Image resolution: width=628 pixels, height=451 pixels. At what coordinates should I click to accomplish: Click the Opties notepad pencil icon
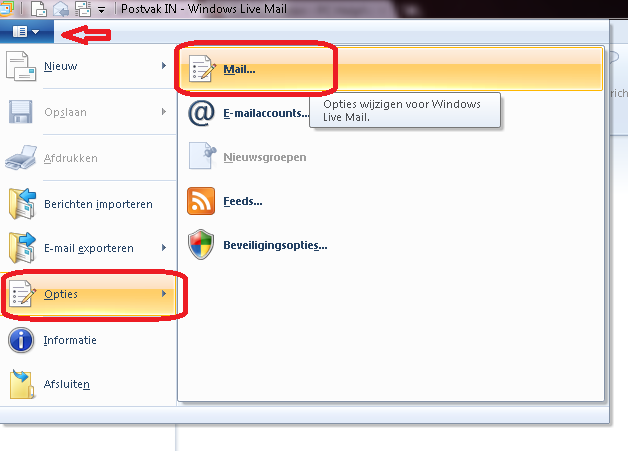[x=22, y=294]
